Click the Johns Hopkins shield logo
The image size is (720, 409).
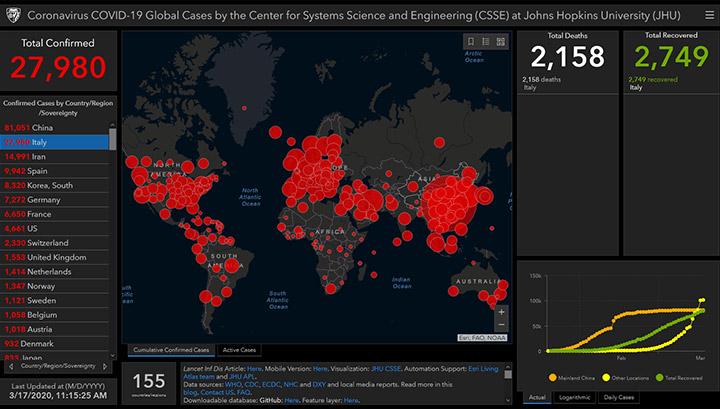pos(14,13)
